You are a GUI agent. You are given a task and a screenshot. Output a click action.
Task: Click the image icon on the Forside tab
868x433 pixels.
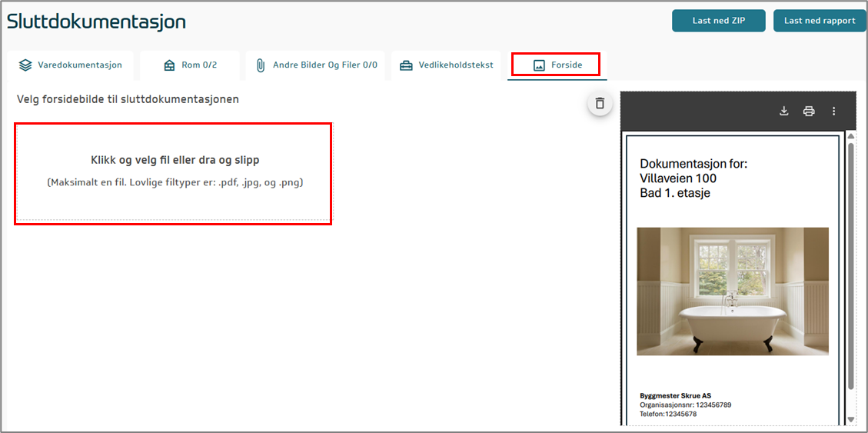tap(539, 65)
